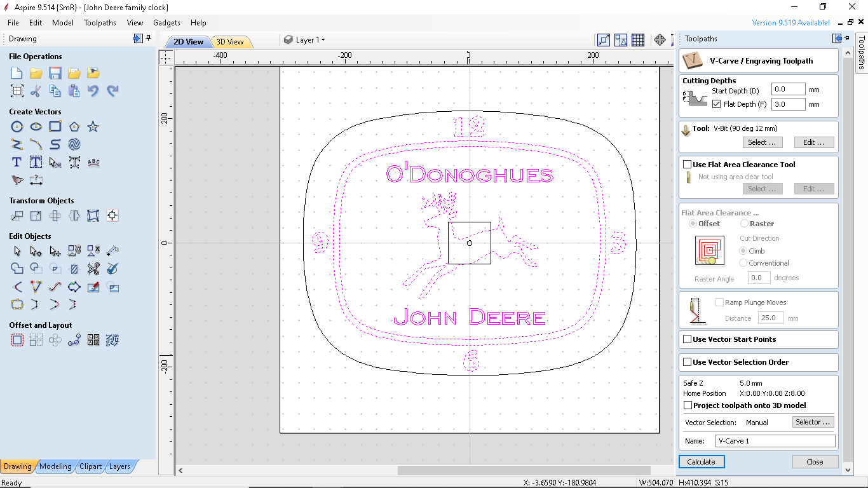
Task: Activate the Selection arrow tool
Action: click(x=17, y=251)
